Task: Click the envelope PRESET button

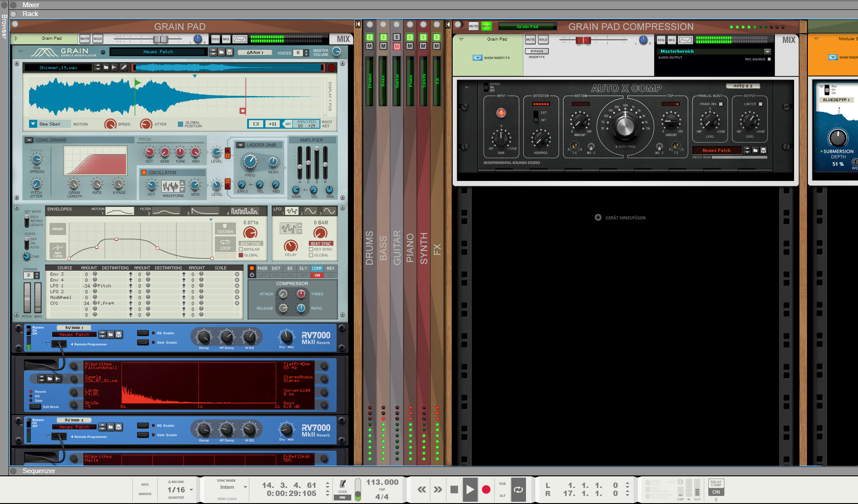Action: [58, 229]
